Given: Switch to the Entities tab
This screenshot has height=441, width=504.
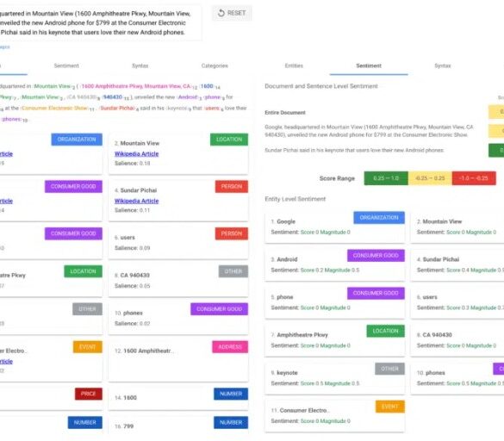Looking at the screenshot, I should coord(294,66).
